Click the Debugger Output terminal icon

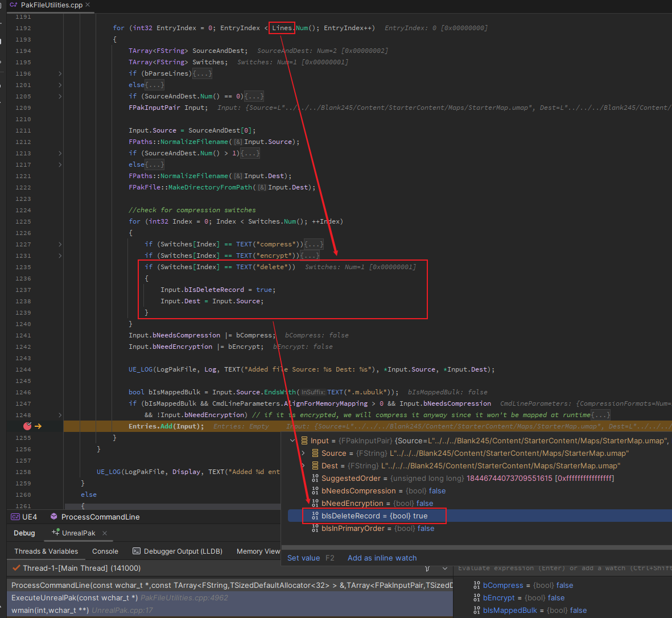click(x=137, y=551)
